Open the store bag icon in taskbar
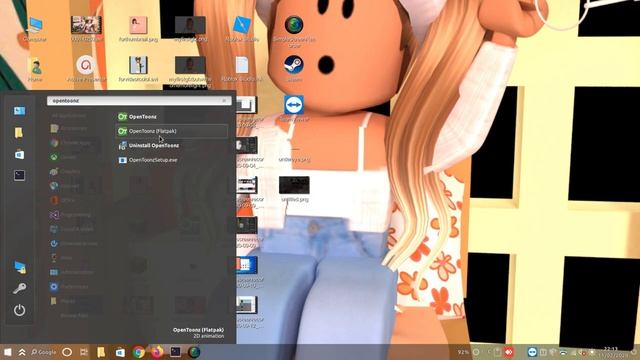Image resolution: width=640 pixels, height=360 pixels. (120, 352)
